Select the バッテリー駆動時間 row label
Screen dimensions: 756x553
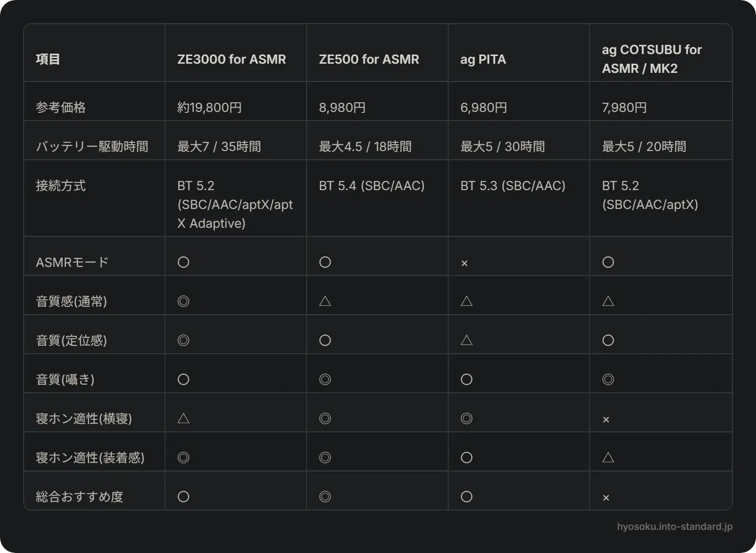click(92, 146)
